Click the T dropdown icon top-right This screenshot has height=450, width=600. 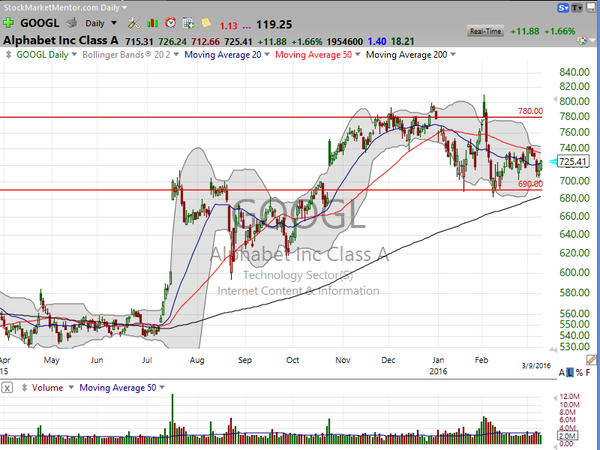click(577, 8)
